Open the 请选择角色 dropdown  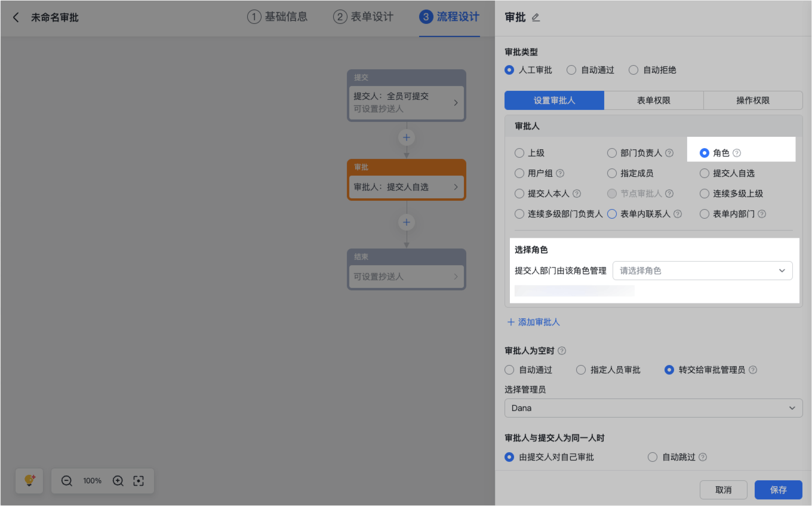(702, 271)
